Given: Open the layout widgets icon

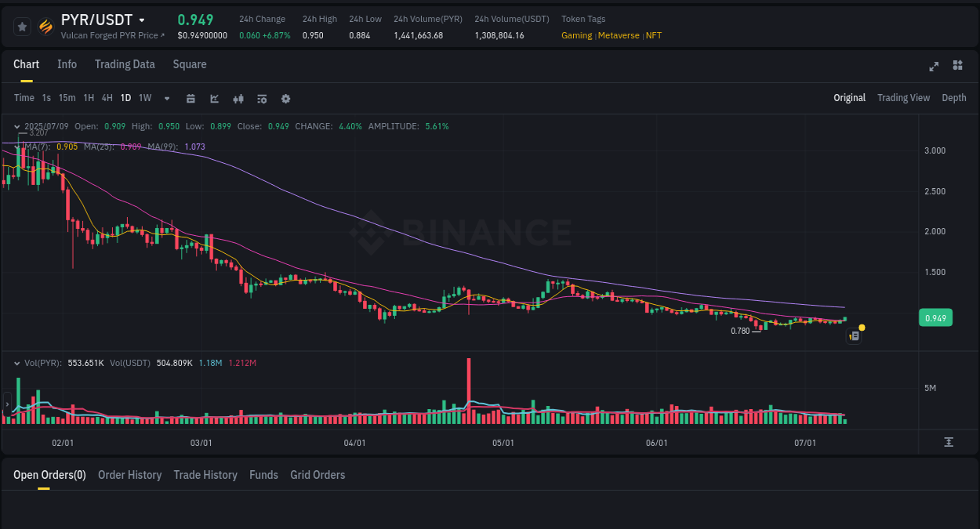Looking at the screenshot, I should coord(957,67).
